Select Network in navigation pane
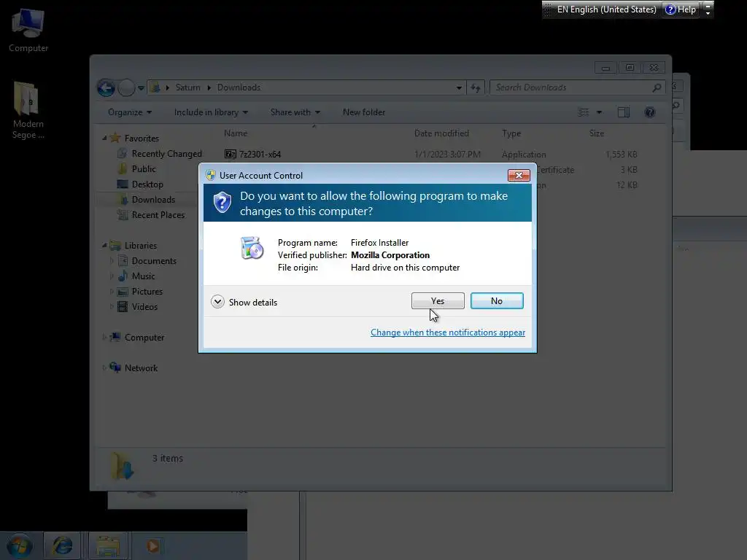 coord(141,368)
